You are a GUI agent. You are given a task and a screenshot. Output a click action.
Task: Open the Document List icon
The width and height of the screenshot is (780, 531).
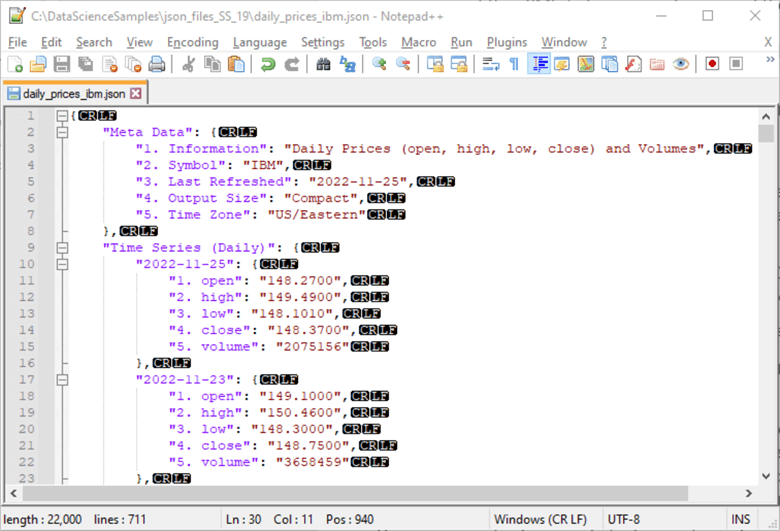pos(609,64)
